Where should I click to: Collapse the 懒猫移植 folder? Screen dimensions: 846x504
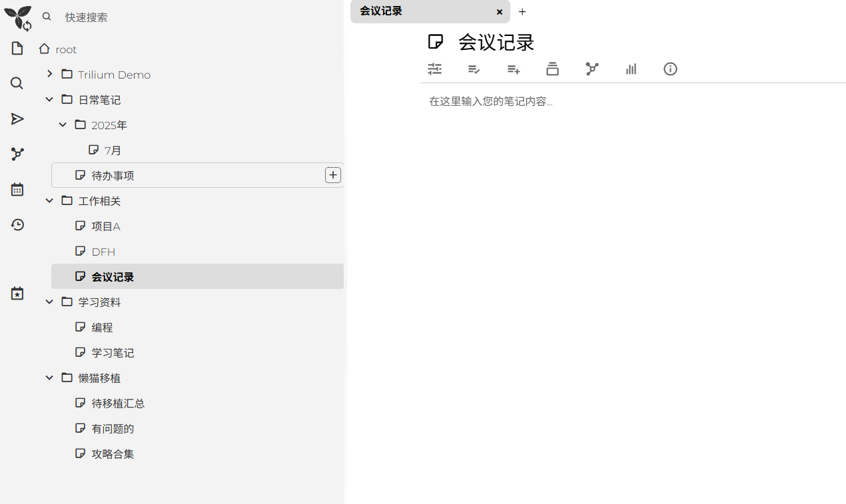pyautogui.click(x=49, y=378)
